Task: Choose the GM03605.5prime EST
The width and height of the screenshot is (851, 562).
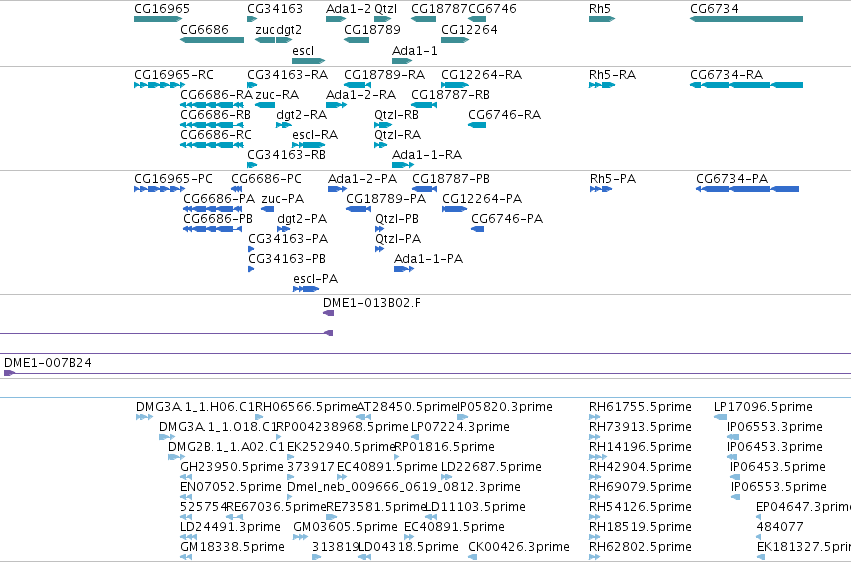Action: 300,538
